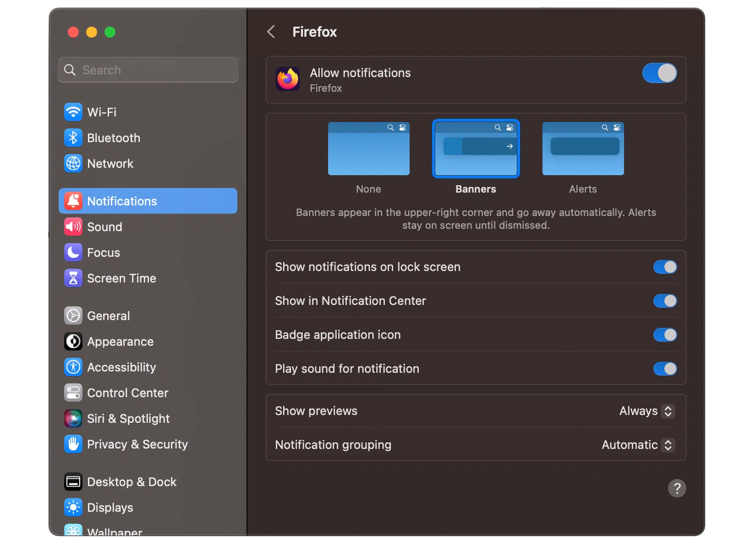Open Privacy & Security label

[137, 444]
